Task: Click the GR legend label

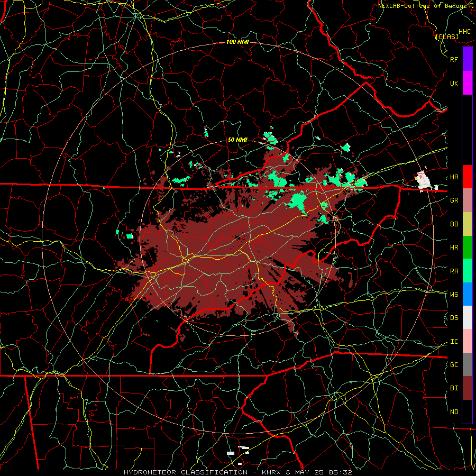Action: coord(454,200)
